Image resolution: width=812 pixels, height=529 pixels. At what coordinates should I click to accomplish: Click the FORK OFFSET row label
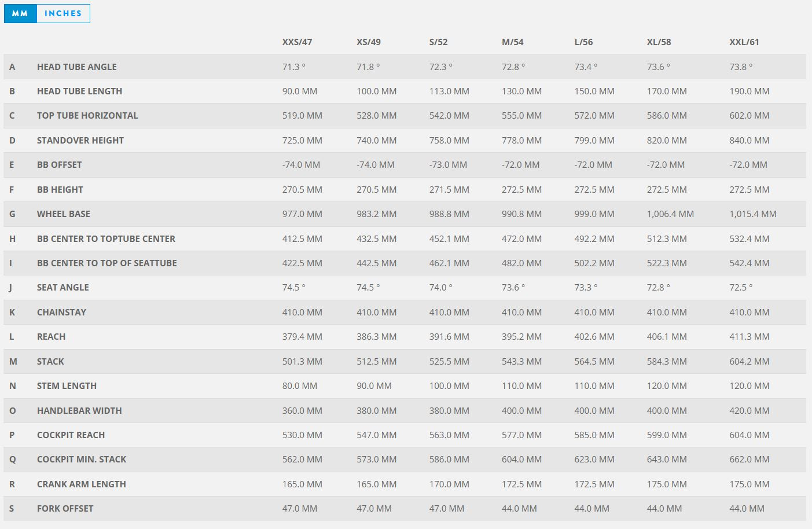point(65,509)
